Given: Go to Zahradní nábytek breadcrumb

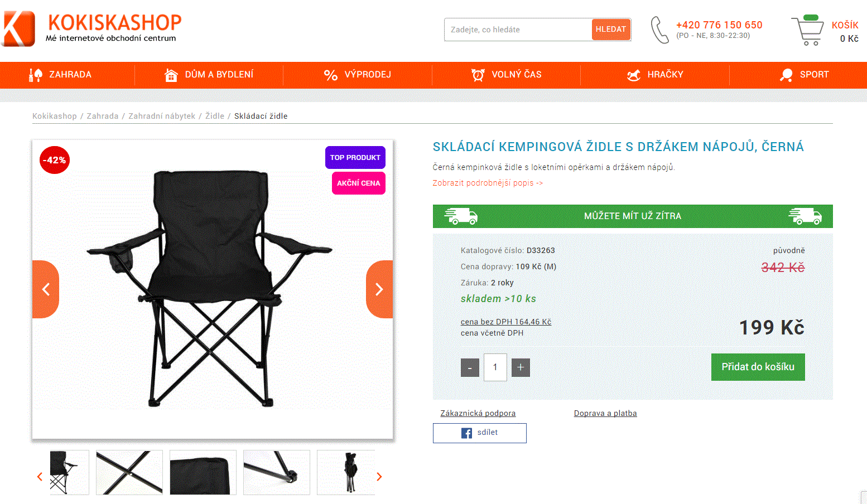Looking at the screenshot, I should pyautogui.click(x=162, y=116).
